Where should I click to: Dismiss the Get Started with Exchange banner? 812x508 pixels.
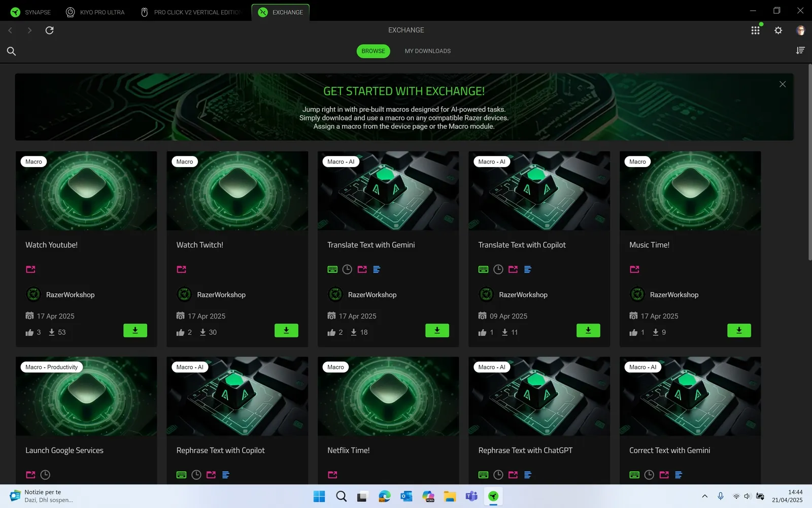(783, 84)
